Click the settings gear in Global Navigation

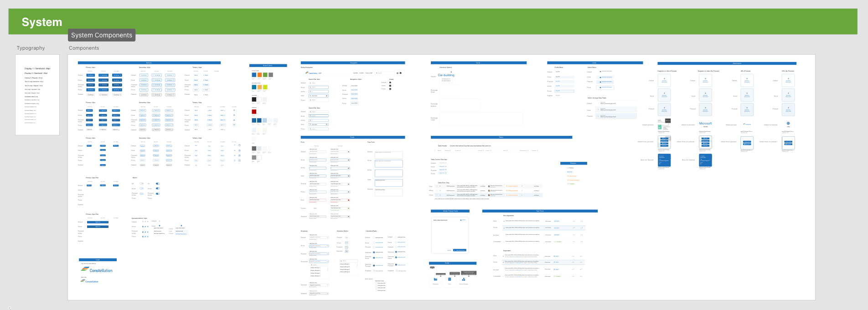click(398, 73)
